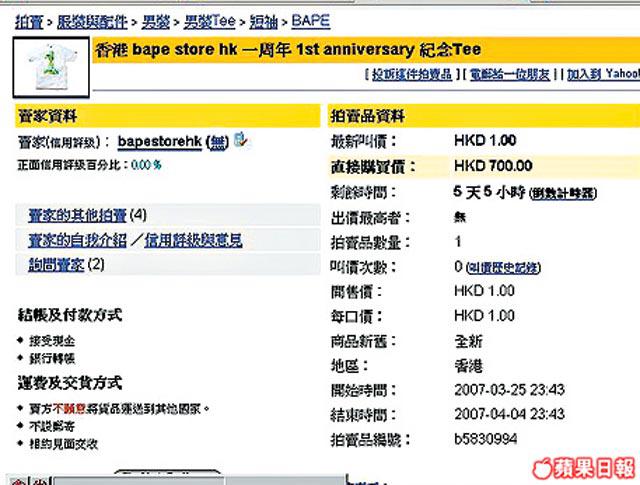This screenshot has width=640, height=485.
Task: Go to 服裝與配件 breadcrumb category
Action: (92, 22)
